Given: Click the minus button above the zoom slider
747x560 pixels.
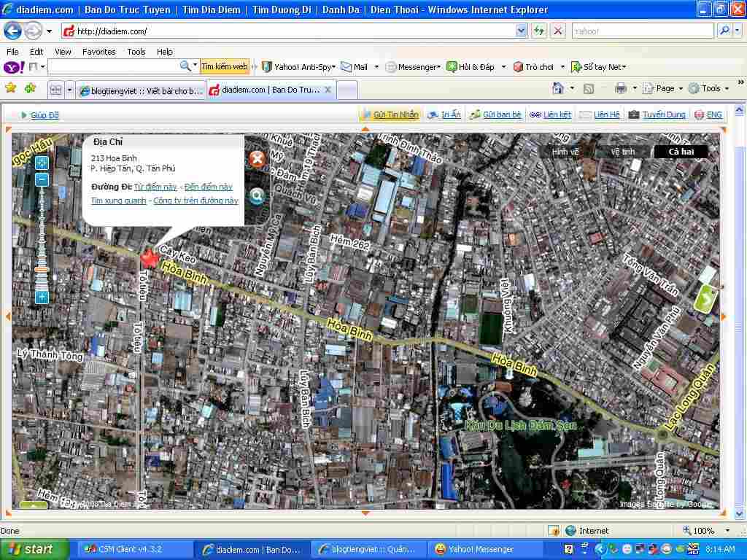Looking at the screenshot, I should 42,179.
